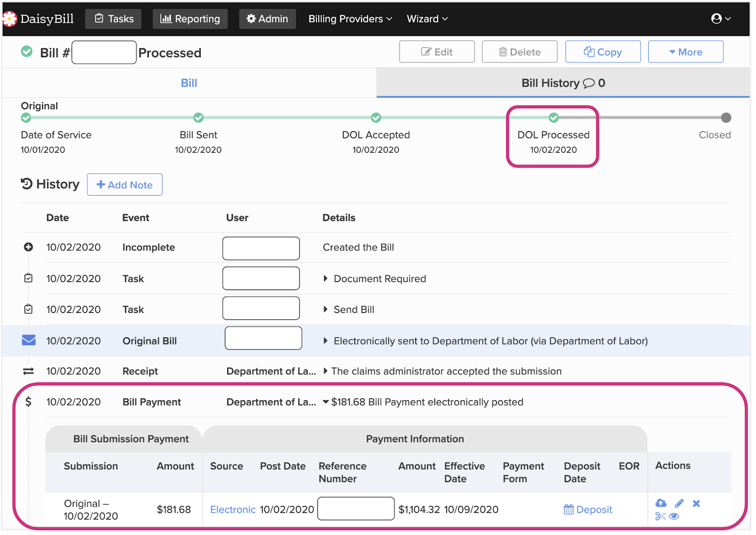Click the pencil edit icon for the payment
This screenshot has width=756, height=535.
pos(679,503)
